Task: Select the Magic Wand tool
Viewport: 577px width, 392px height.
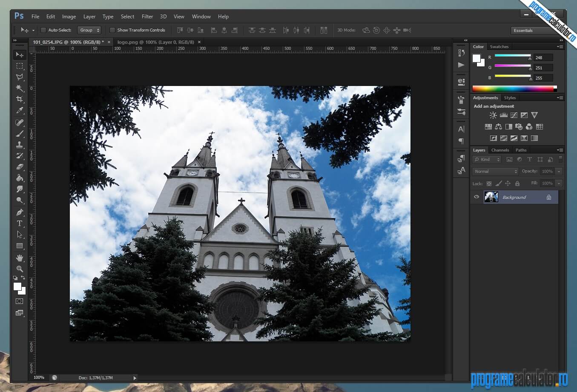Action: (x=20, y=88)
